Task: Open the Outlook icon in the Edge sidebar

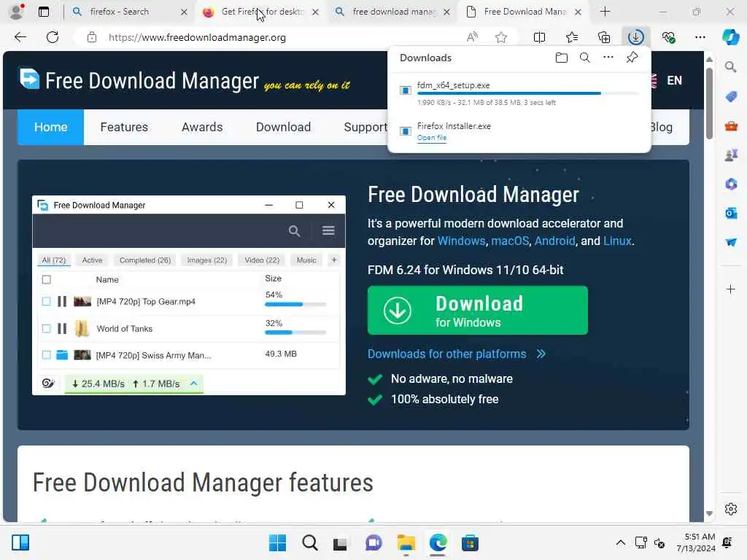Action: (731, 213)
